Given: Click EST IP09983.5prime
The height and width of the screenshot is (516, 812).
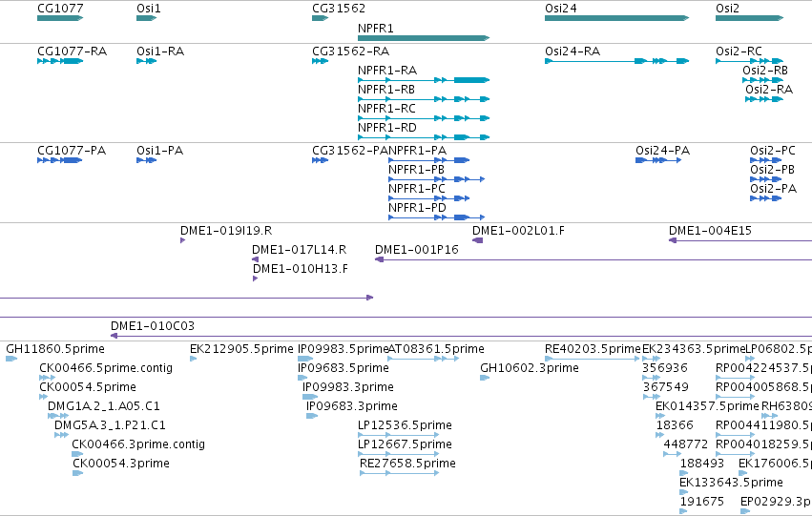Looking at the screenshot, I should 305,359.
